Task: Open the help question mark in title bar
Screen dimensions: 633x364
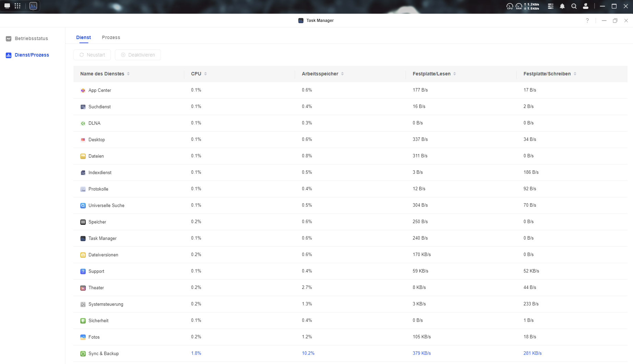Action: click(x=587, y=21)
